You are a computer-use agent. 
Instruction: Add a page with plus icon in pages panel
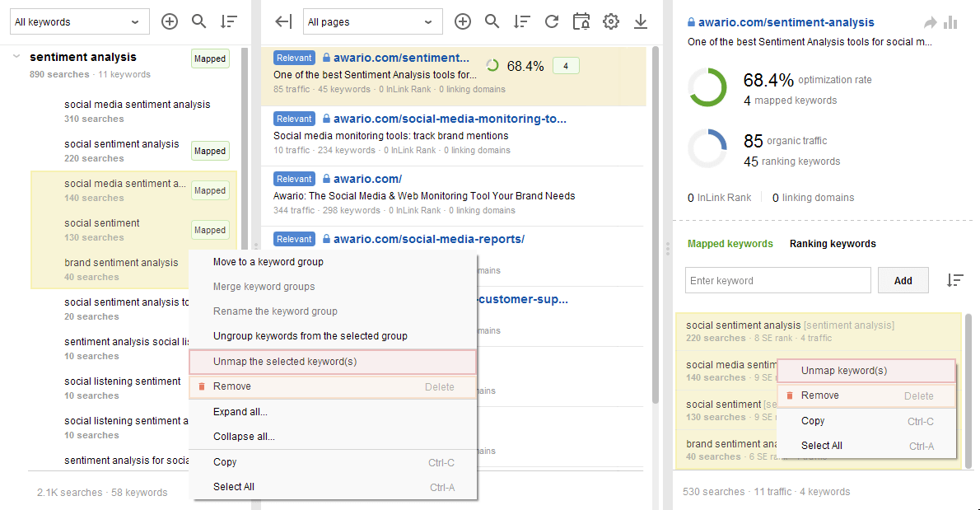[x=463, y=22]
